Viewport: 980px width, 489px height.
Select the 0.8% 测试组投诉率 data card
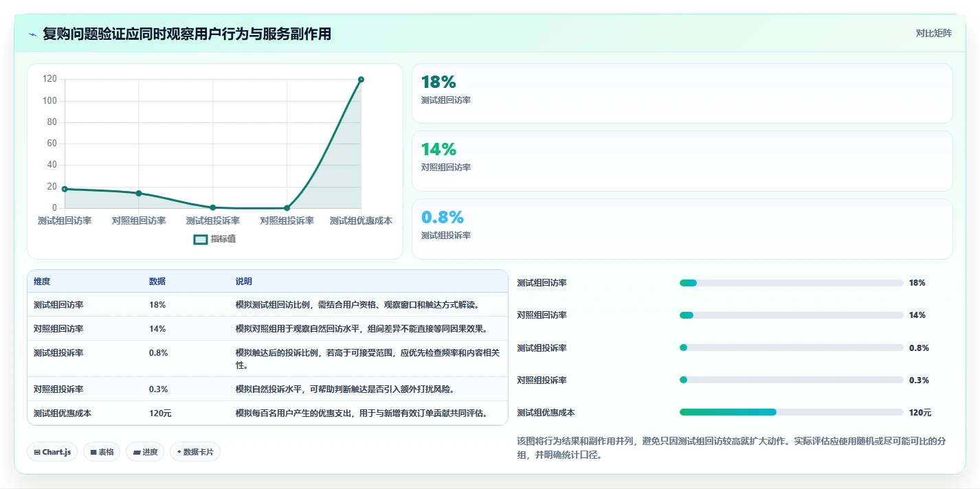tap(682, 229)
